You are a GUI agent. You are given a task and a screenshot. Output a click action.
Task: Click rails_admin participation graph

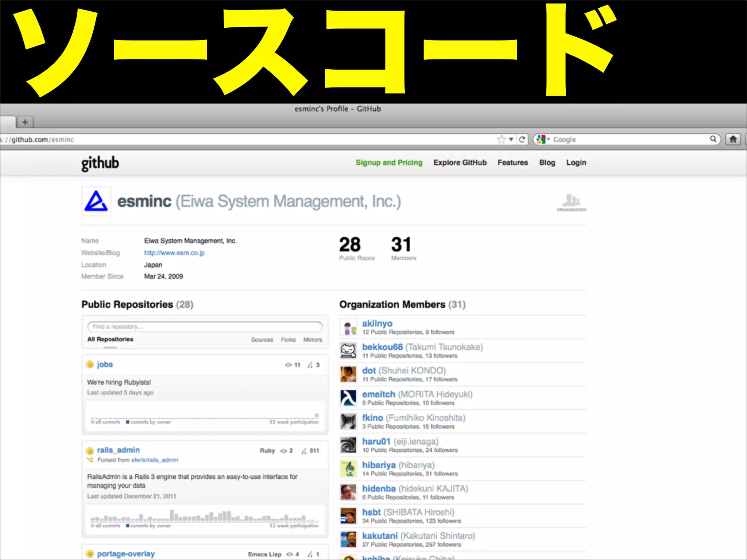[205, 519]
